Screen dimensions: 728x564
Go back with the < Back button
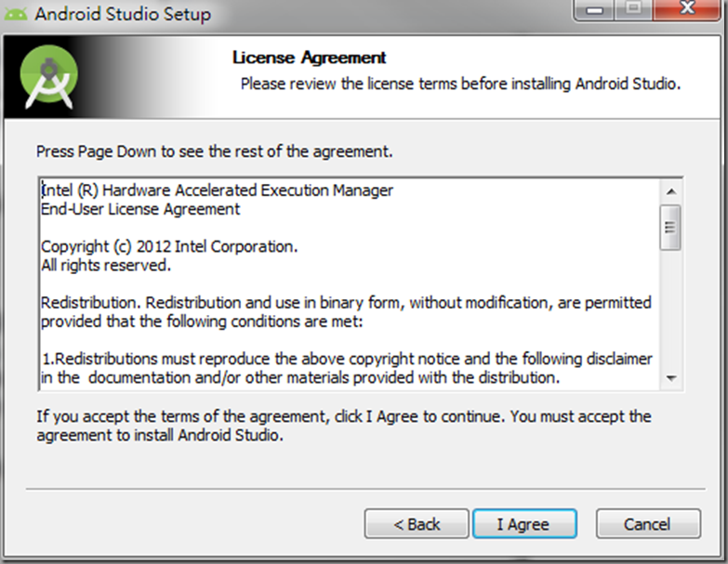pyautogui.click(x=417, y=524)
